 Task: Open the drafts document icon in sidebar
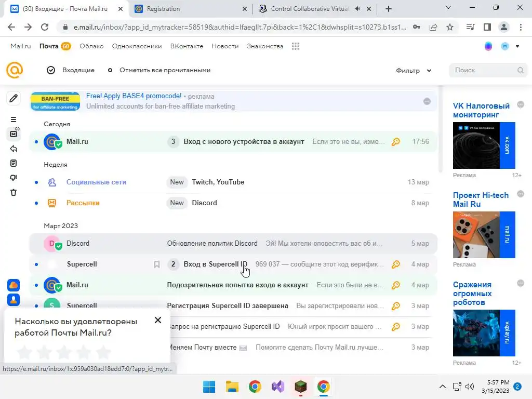[x=14, y=163]
